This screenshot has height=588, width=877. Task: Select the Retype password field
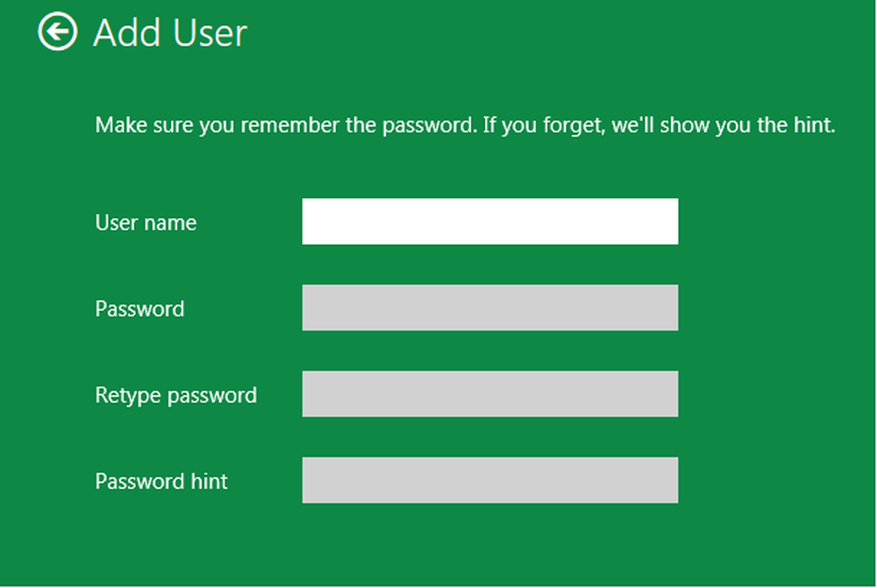[x=489, y=393]
